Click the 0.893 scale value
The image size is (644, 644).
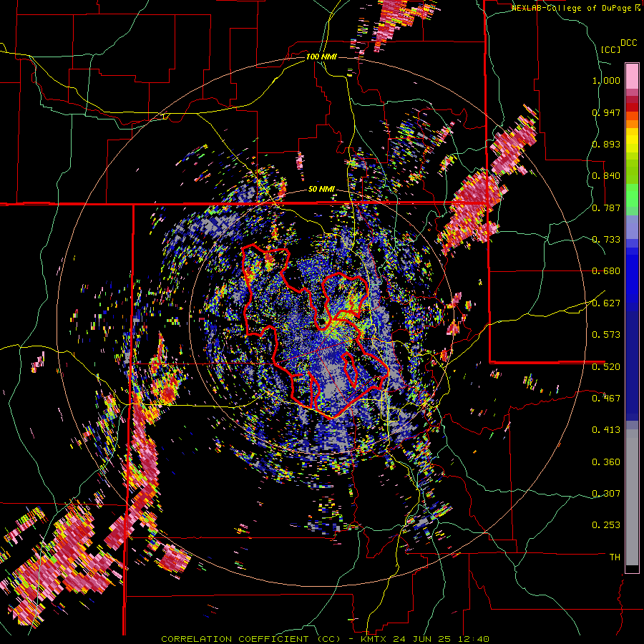pyautogui.click(x=606, y=144)
